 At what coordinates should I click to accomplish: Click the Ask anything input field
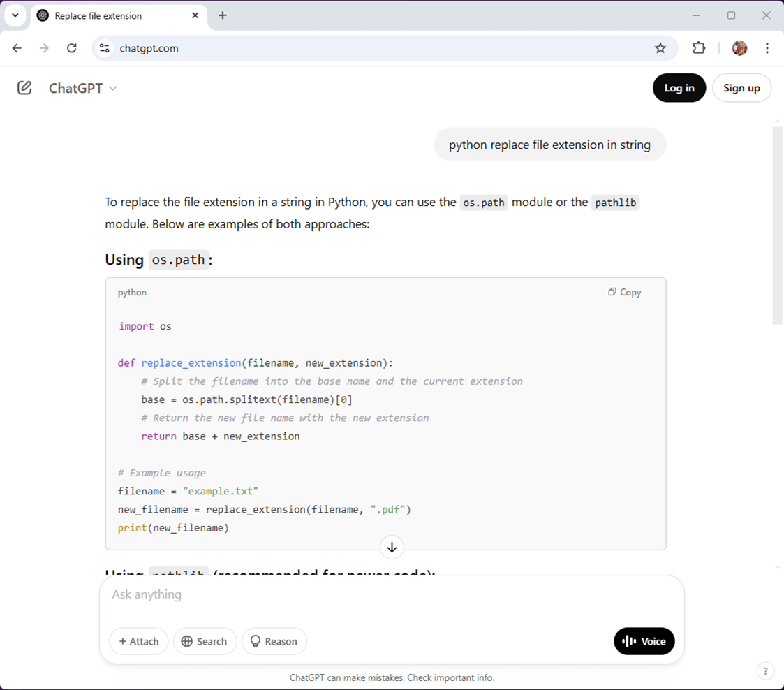(391, 594)
